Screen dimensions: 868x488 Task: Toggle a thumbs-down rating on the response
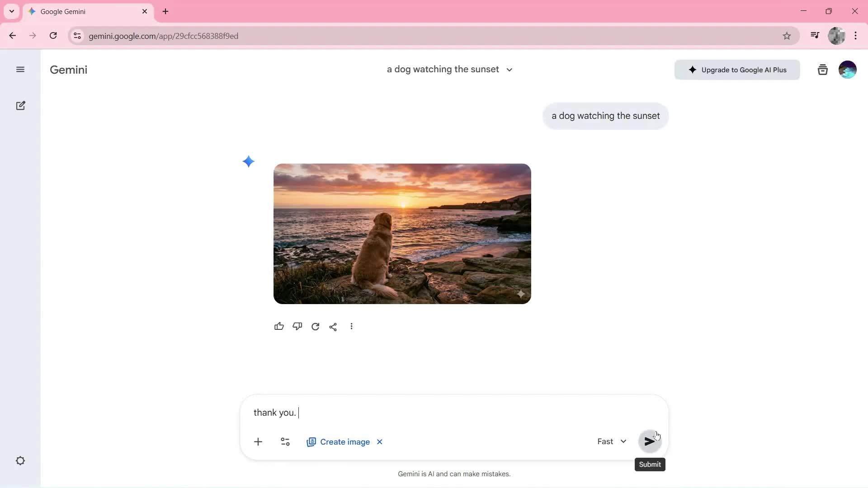297,326
